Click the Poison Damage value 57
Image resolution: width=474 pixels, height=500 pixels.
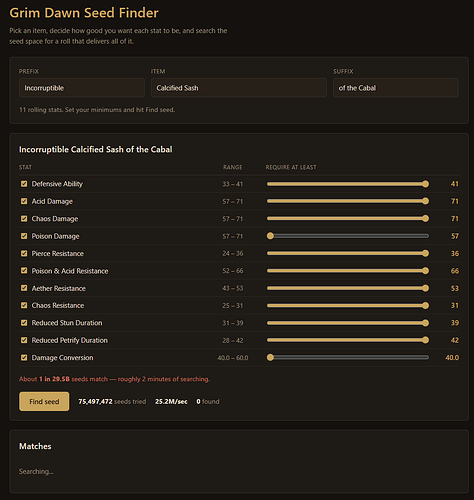coord(455,236)
